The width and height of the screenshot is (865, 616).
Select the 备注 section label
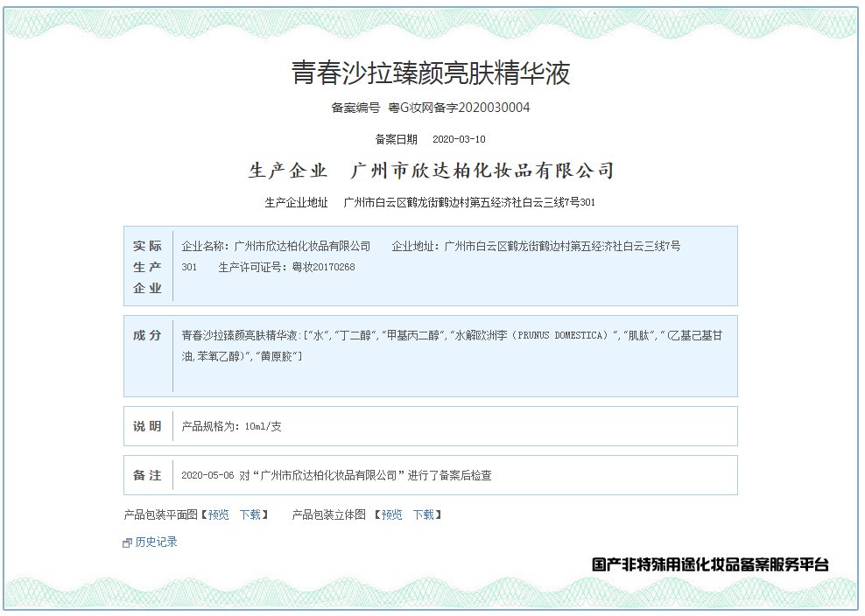click(x=148, y=475)
